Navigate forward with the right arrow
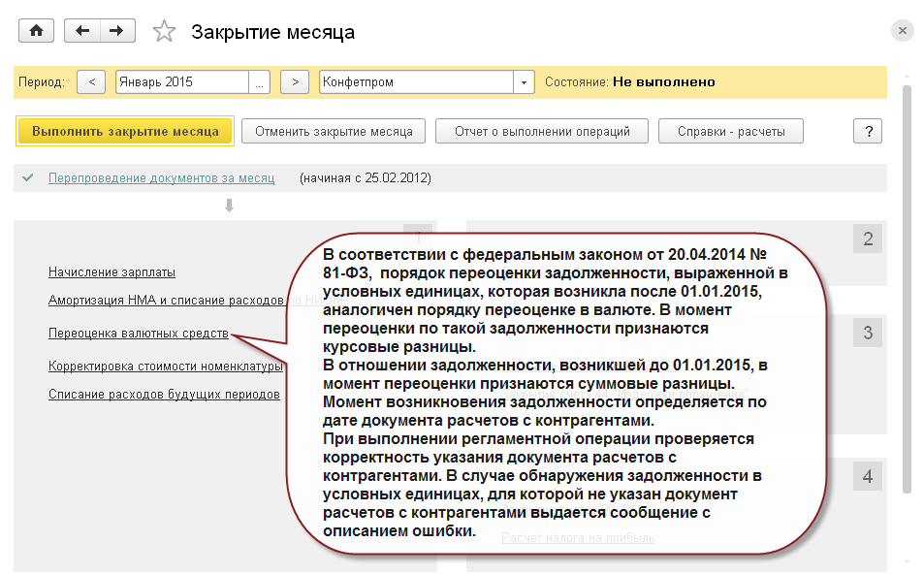The image size is (924, 574). coord(117,31)
